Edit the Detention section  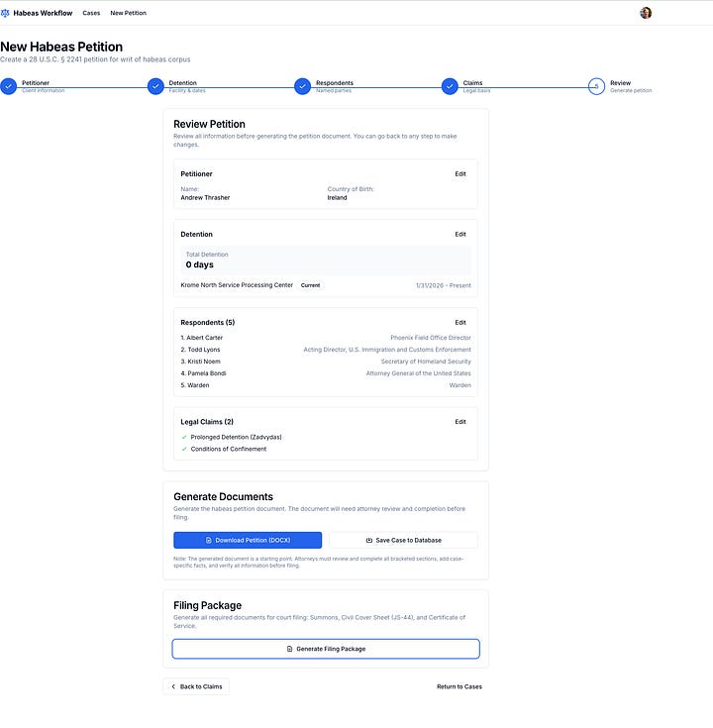coord(460,234)
